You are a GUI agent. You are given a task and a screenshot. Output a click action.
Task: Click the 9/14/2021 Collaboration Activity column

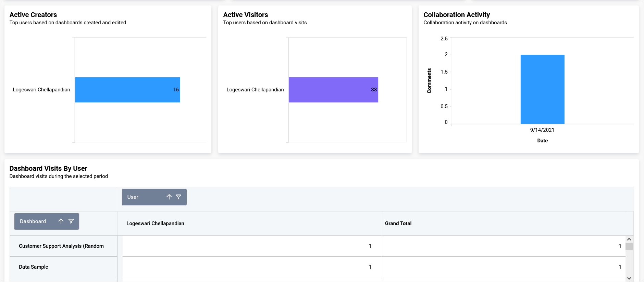pos(542,89)
